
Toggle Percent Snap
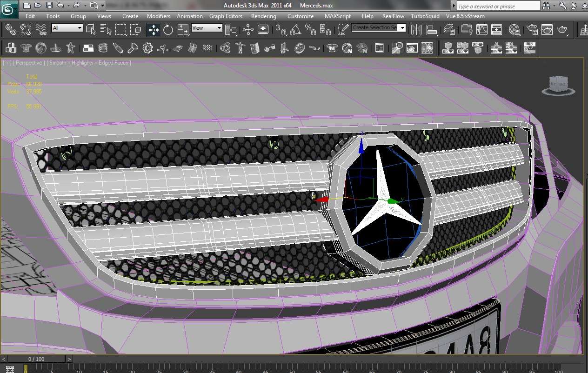point(310,30)
